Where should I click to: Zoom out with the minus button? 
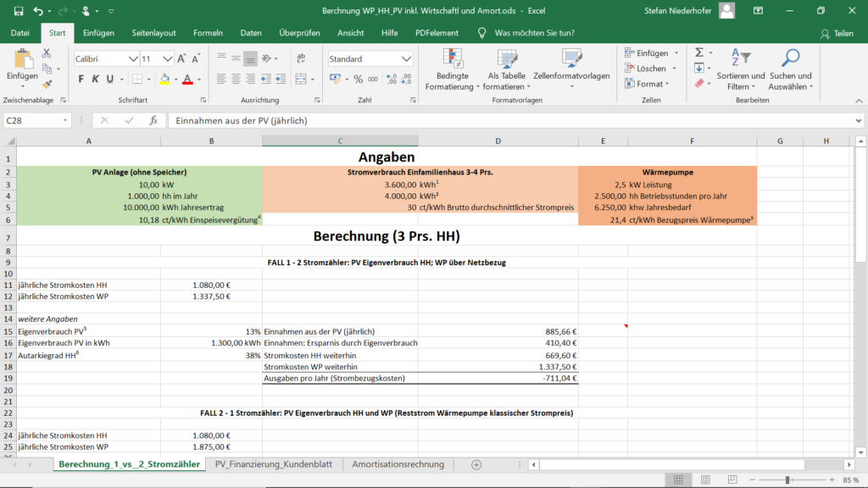point(753,480)
